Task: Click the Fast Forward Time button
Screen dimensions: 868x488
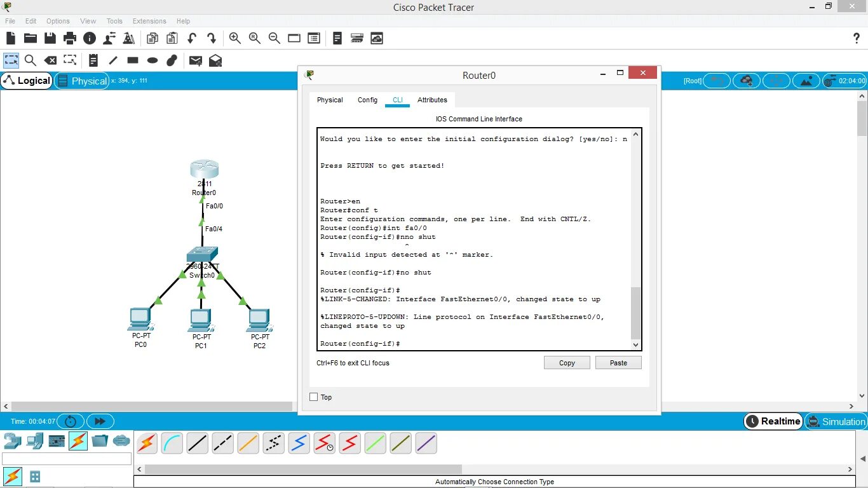Action: (x=100, y=421)
